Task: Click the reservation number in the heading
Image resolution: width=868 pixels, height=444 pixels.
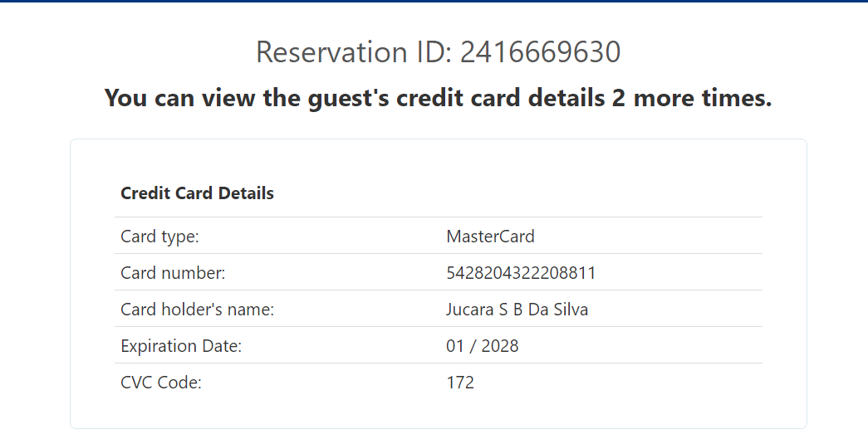Action: [x=540, y=52]
